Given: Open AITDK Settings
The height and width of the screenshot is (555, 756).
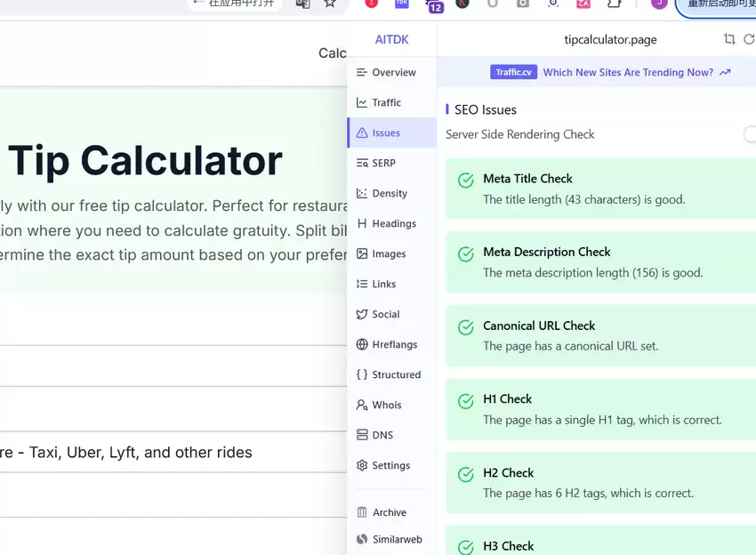Looking at the screenshot, I should 391,465.
